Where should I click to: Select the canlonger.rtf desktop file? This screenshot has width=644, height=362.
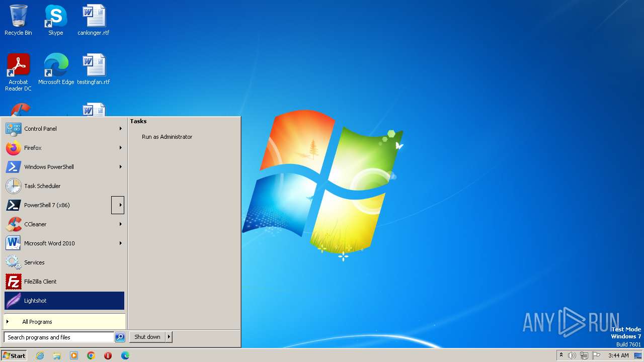point(94,20)
